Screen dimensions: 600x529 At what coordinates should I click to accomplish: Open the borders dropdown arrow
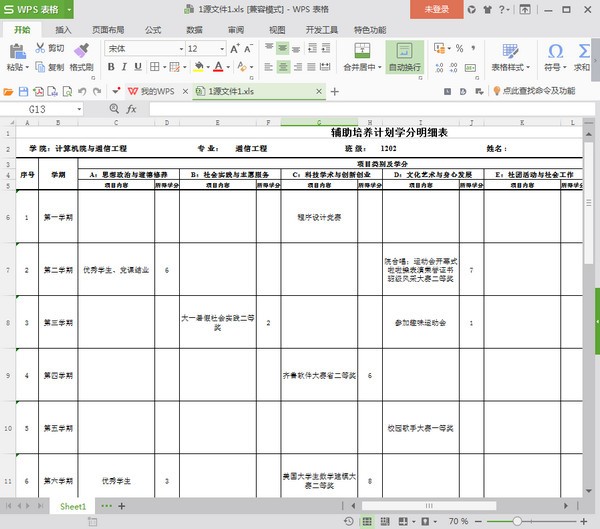pos(165,67)
